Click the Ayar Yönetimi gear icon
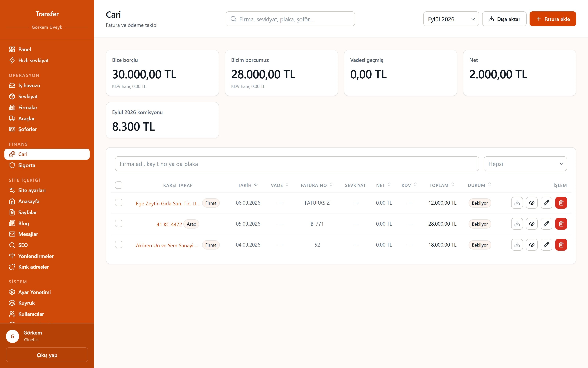 click(12, 292)
